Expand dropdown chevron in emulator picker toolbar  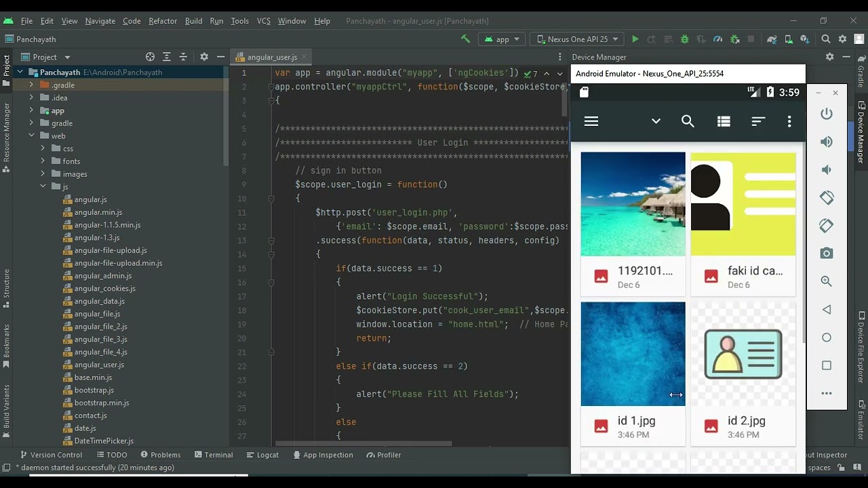[656, 121]
